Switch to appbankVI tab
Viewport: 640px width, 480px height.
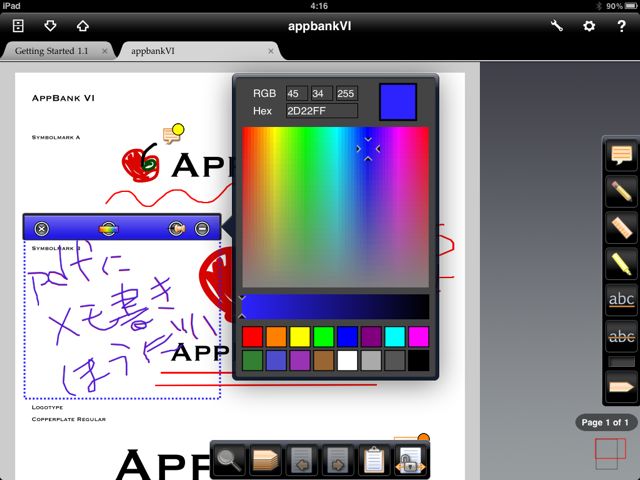(153, 51)
